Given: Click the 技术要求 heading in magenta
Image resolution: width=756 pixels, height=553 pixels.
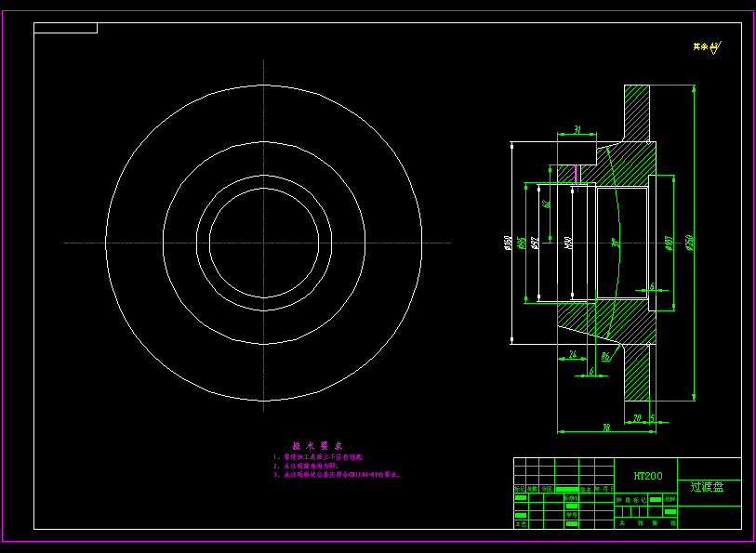Looking at the screenshot, I should (x=317, y=445).
